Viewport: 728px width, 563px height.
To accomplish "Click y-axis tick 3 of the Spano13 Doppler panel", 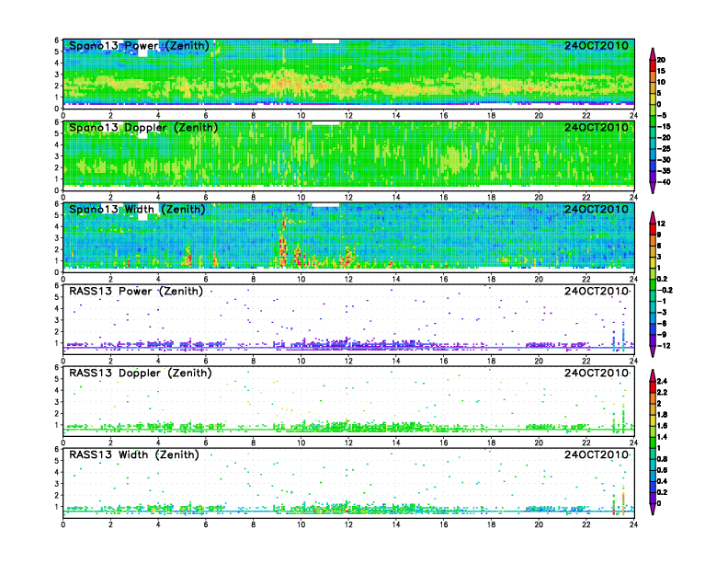I will (57, 156).
